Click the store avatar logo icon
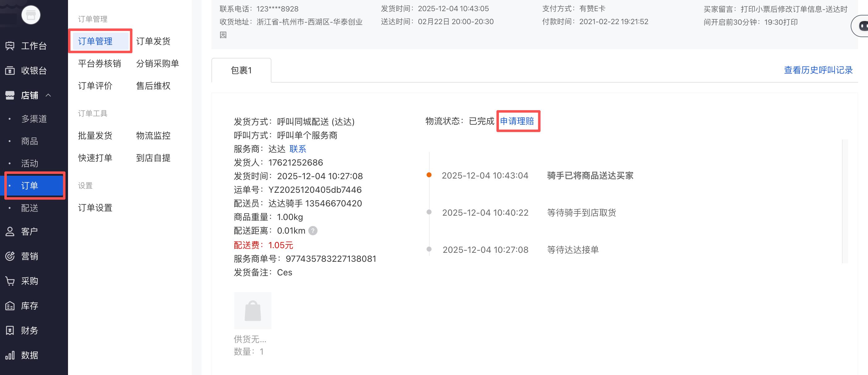868x375 pixels. tap(31, 15)
